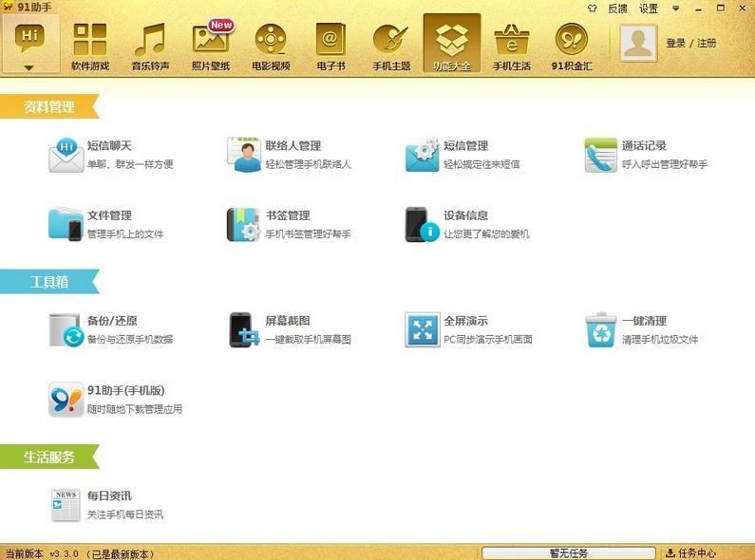Viewport: 755px width, 560px height.
Task: Click the 登录 login link
Action: (675, 44)
